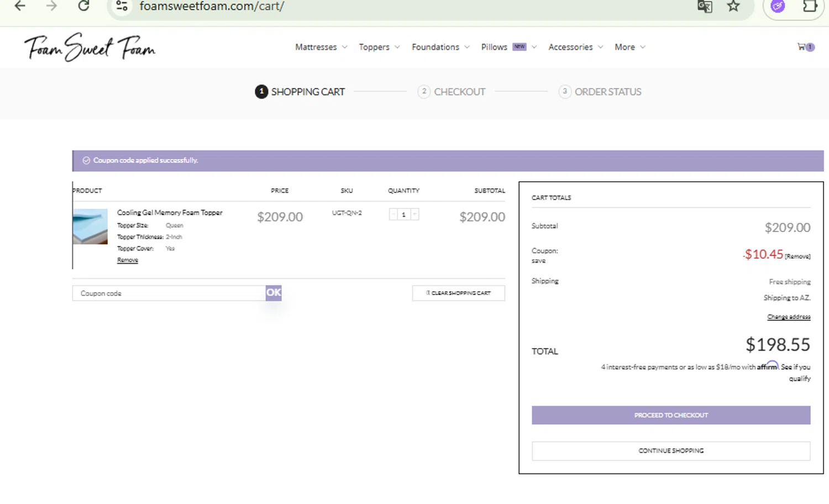Expand the More menu
829x504 pixels.
click(629, 47)
